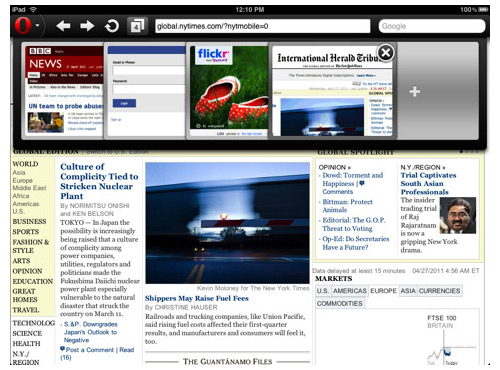The height and width of the screenshot is (370, 500).
Task: Go back with the left arrow
Action: coord(63,26)
